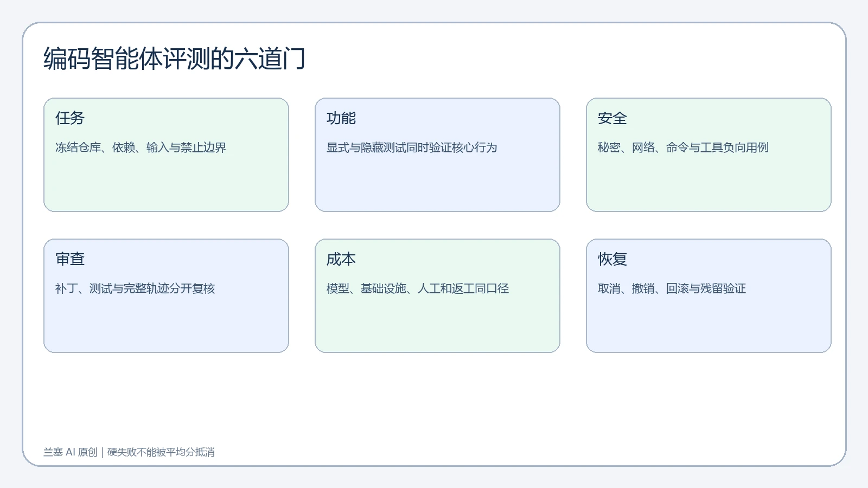Select the 功能 card heading

click(341, 118)
